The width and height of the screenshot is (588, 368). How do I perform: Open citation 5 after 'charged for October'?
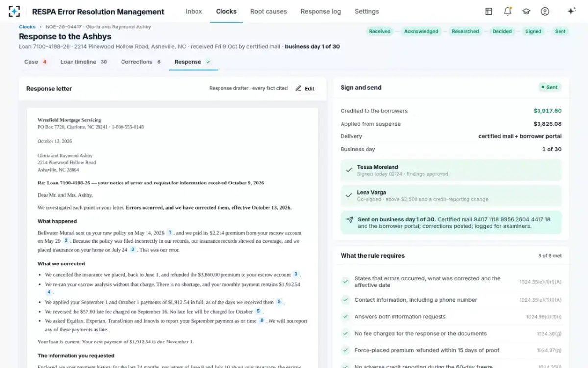258,311
